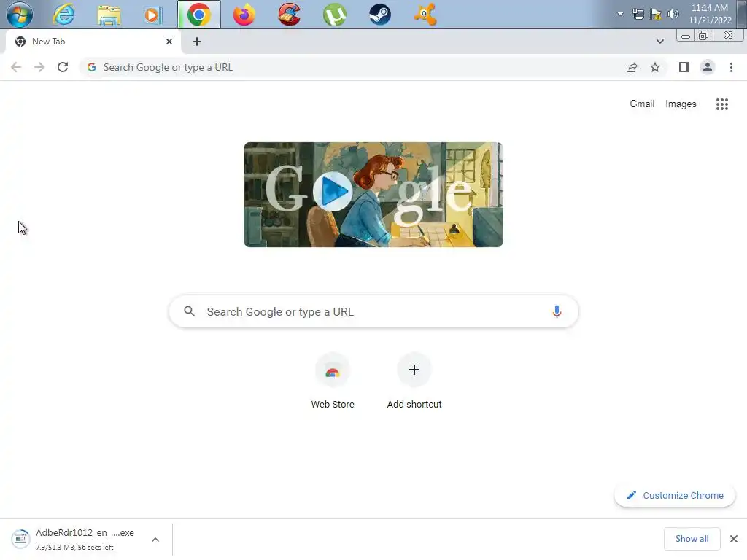Open Google Images link
Screen dimensions: 747x560
(681, 104)
